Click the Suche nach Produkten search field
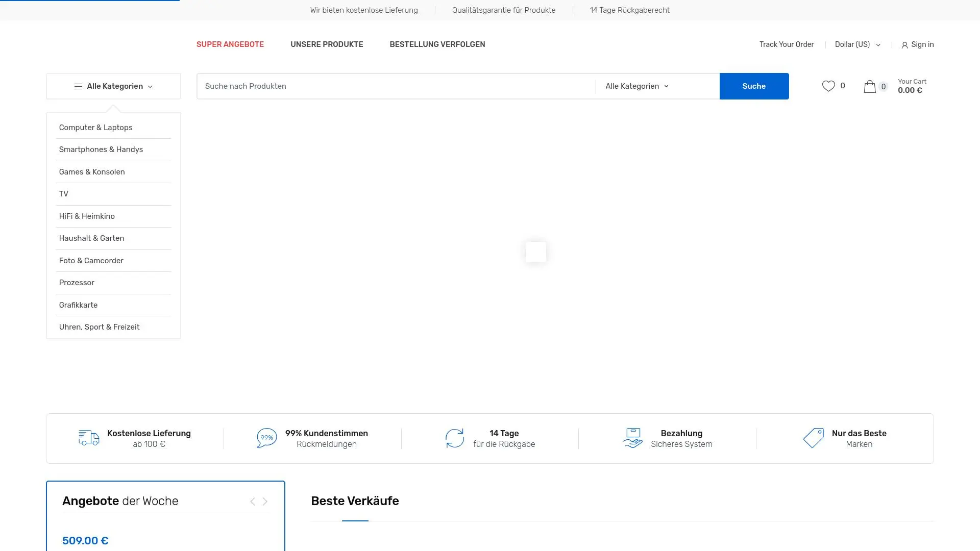Screen dimensions: 980x551 click(x=396, y=86)
